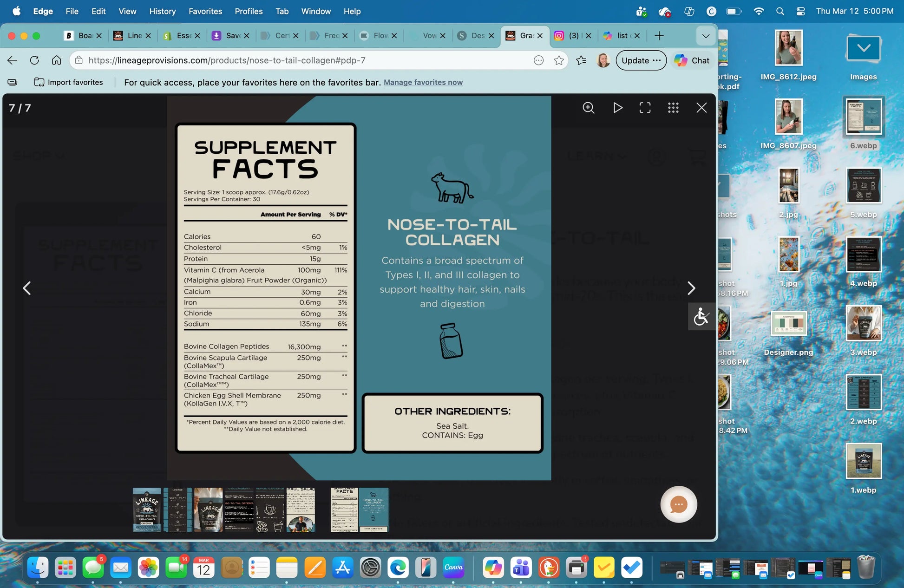
Task: Open the Window menu
Action: [x=316, y=11]
